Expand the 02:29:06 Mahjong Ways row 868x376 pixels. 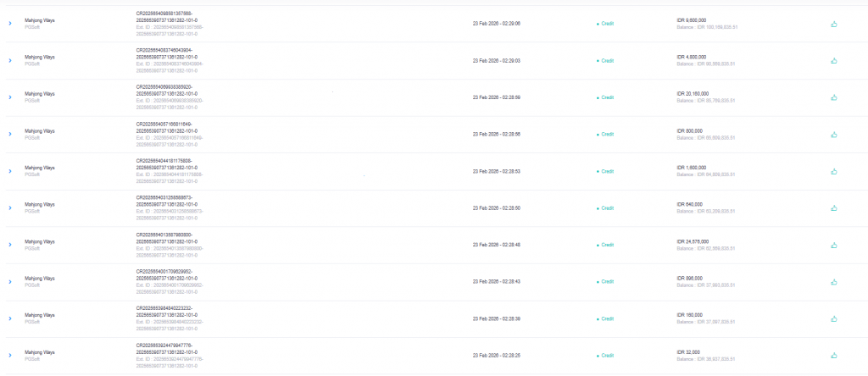(x=10, y=24)
